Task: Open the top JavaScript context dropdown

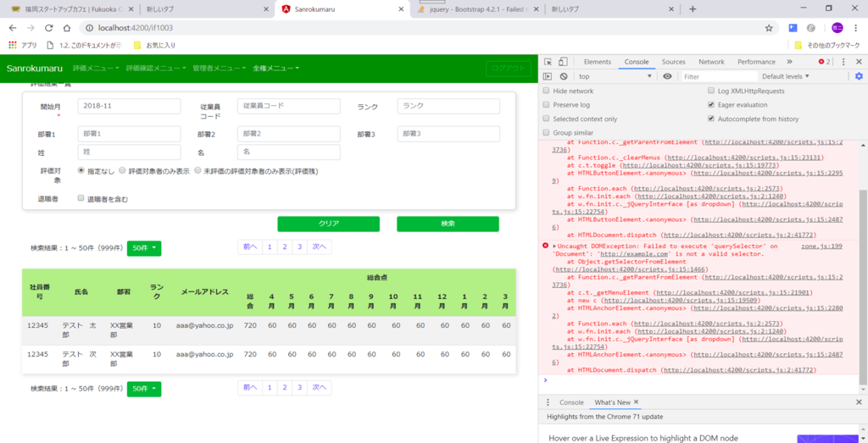Action: [615, 76]
